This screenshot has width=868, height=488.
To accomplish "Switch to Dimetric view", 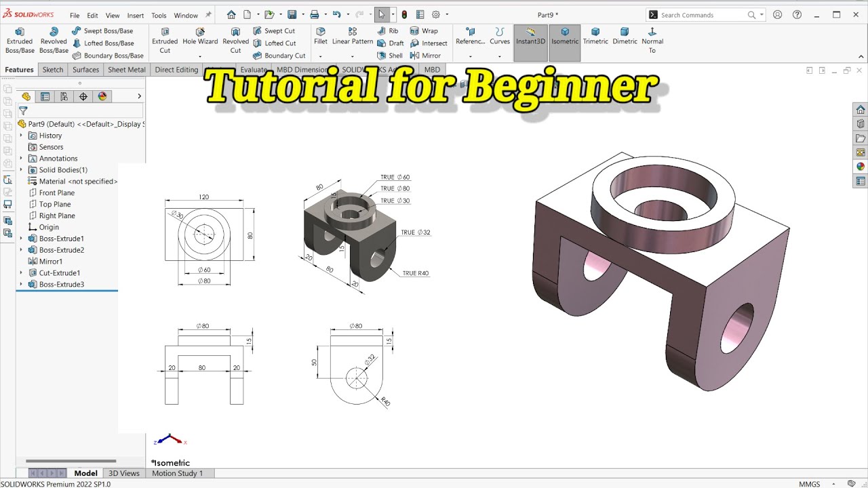I will coord(625,37).
